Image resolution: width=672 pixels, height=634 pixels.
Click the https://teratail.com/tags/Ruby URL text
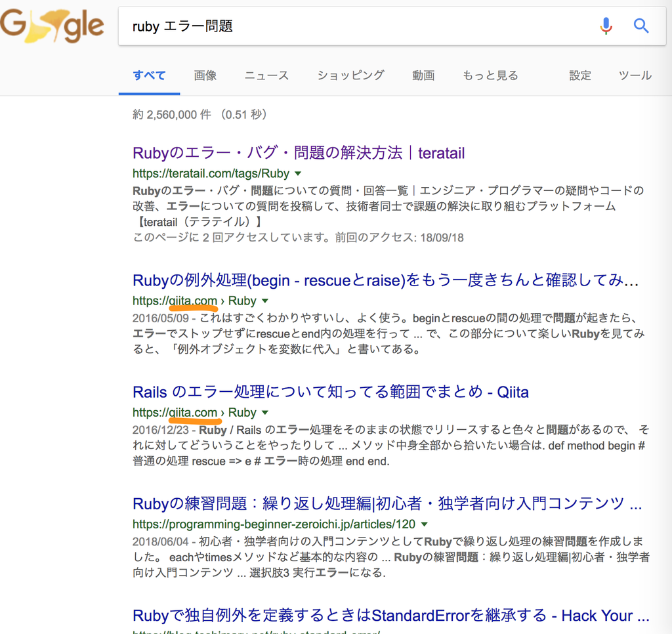pyautogui.click(x=211, y=174)
